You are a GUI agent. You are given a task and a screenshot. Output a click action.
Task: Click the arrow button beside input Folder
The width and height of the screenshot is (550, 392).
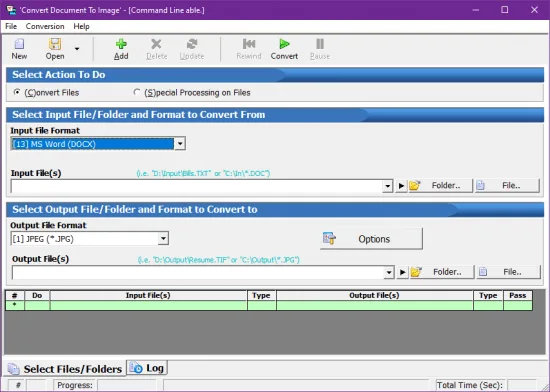pyautogui.click(x=401, y=186)
